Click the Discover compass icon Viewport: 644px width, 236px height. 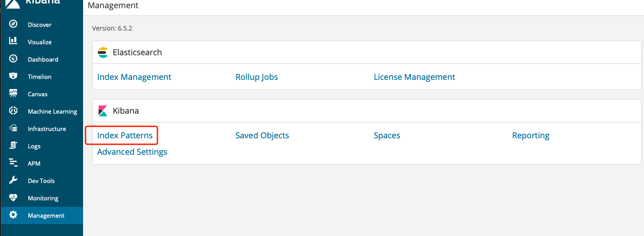point(13,24)
